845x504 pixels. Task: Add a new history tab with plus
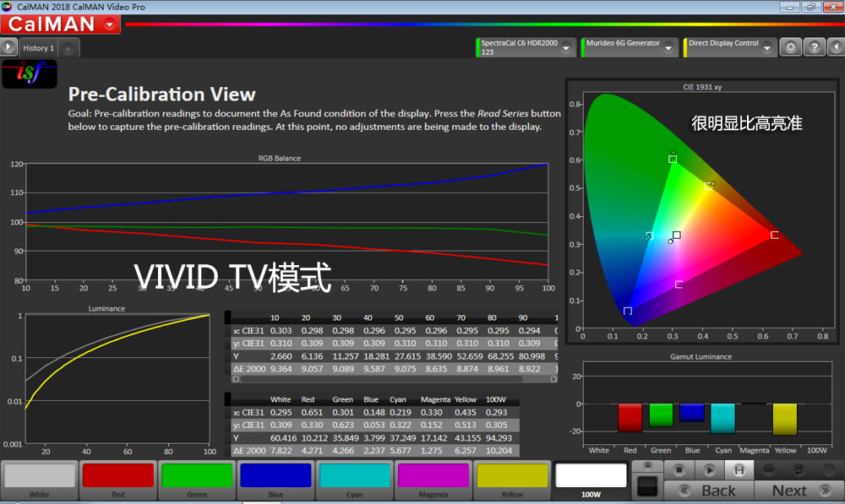[68, 48]
